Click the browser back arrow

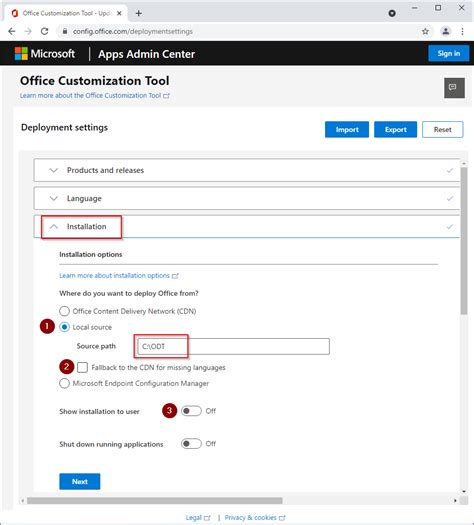(12, 31)
